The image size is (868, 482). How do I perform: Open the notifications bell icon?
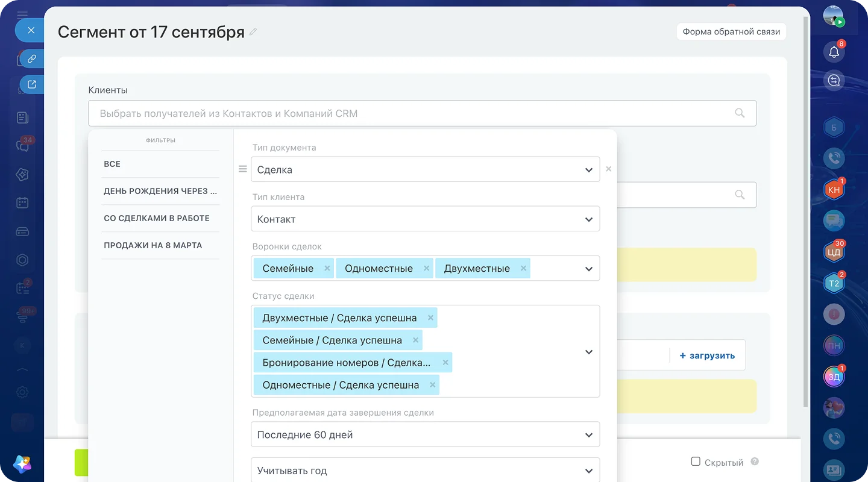[834, 52]
